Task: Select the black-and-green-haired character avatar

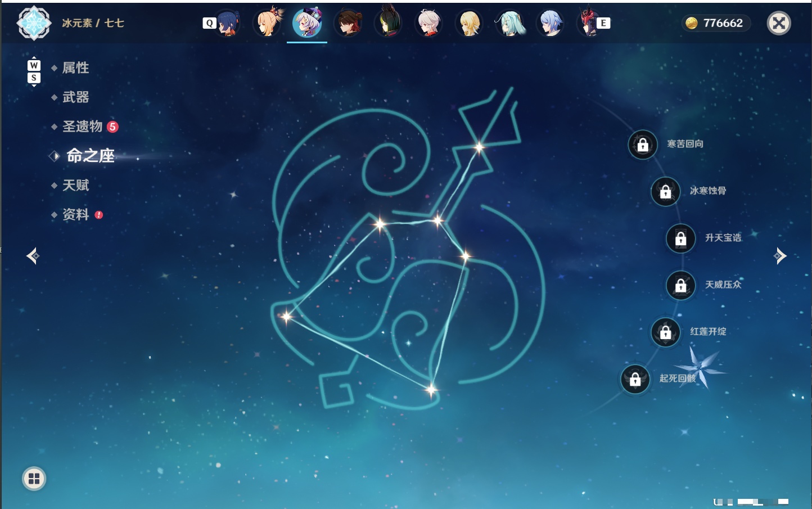Action: pyautogui.click(x=389, y=22)
